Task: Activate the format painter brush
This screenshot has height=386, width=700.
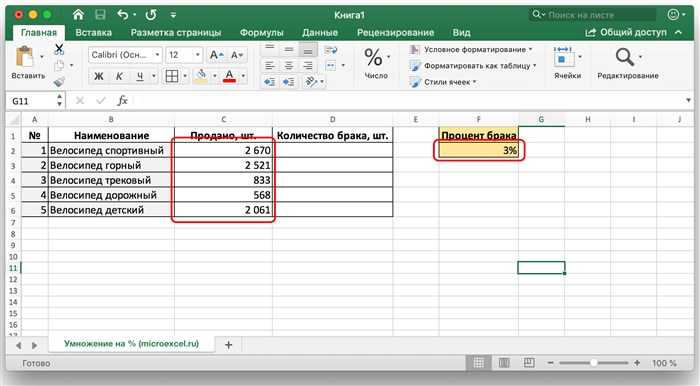Action: (x=59, y=81)
